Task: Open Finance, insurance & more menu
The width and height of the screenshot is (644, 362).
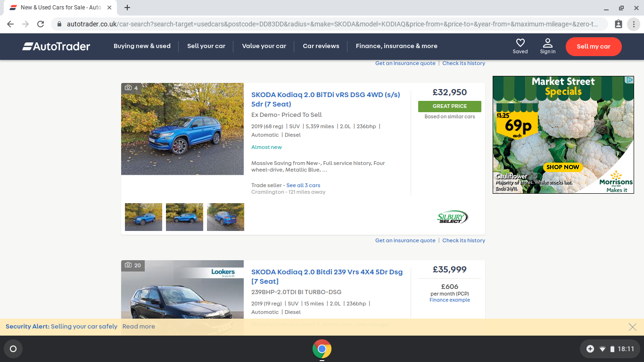Action: pos(396,46)
